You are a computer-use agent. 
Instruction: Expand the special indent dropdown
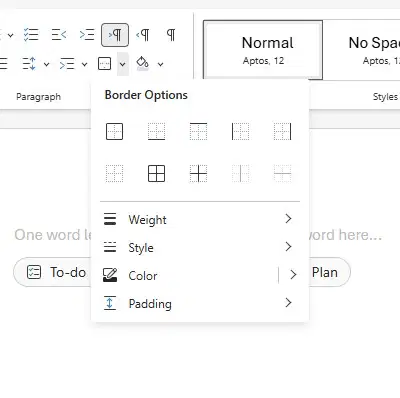pyautogui.click(x=85, y=64)
